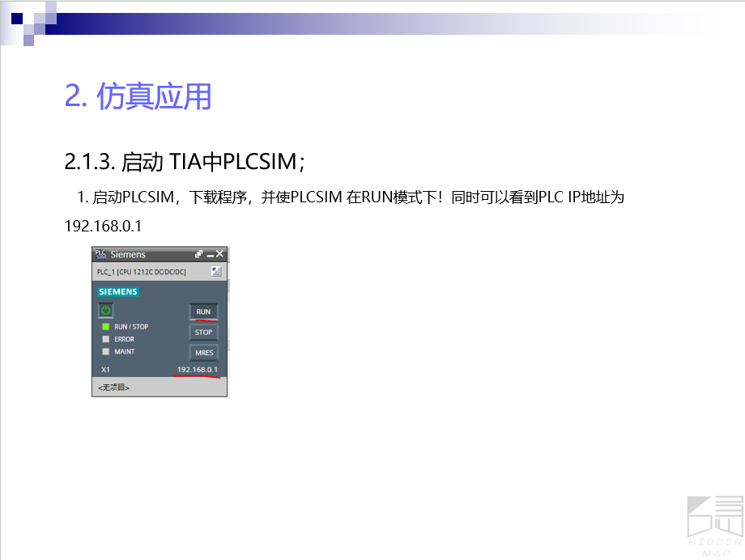Viewport: 745px width, 560px height.
Task: Click the ERROR indicator LED
Action: tap(105, 339)
